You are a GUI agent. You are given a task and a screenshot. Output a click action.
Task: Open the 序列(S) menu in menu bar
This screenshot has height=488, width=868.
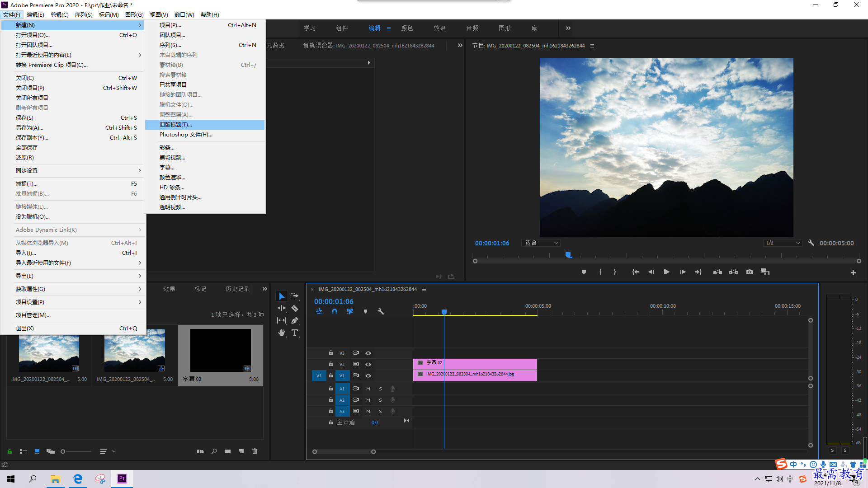coord(84,15)
